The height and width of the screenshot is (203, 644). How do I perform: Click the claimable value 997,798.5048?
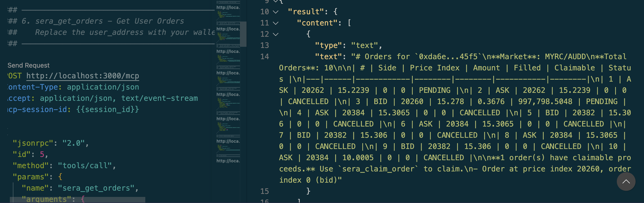tap(545, 101)
